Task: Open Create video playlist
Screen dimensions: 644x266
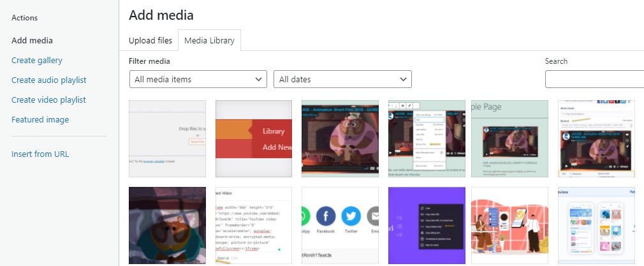Action: click(48, 100)
